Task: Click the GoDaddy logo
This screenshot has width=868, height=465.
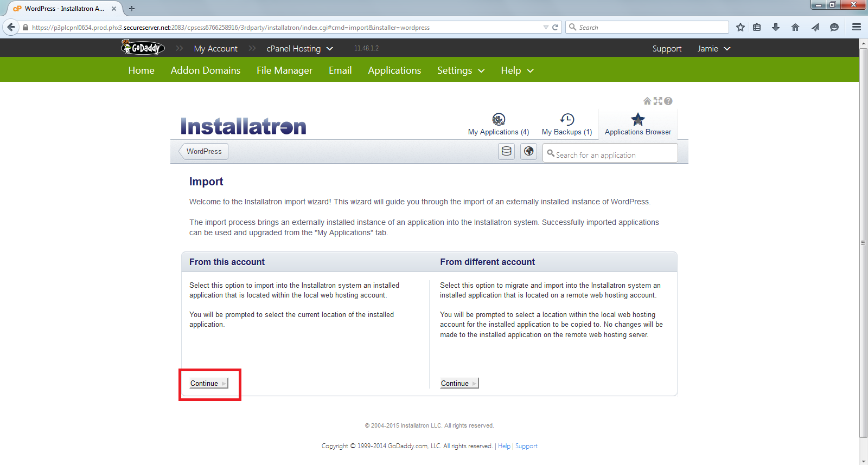Action: click(x=143, y=48)
